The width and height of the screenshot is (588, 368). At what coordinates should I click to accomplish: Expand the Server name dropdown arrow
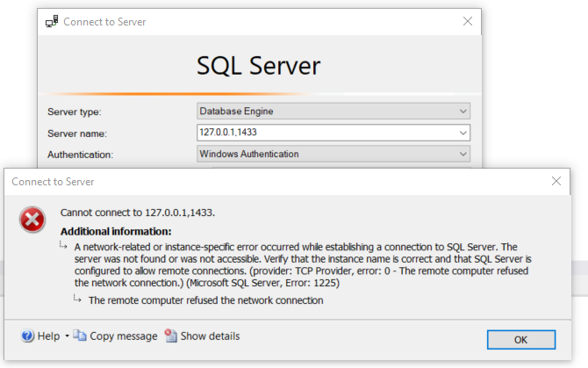(x=463, y=133)
